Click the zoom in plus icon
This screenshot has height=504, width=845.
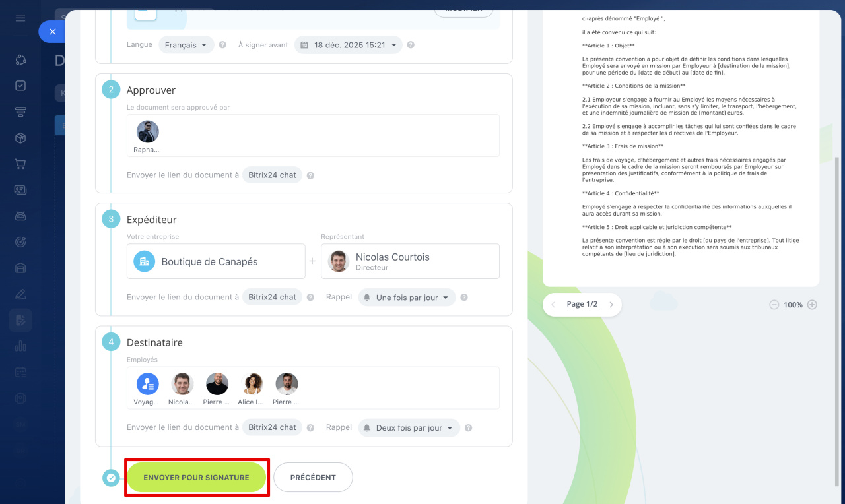pos(812,305)
